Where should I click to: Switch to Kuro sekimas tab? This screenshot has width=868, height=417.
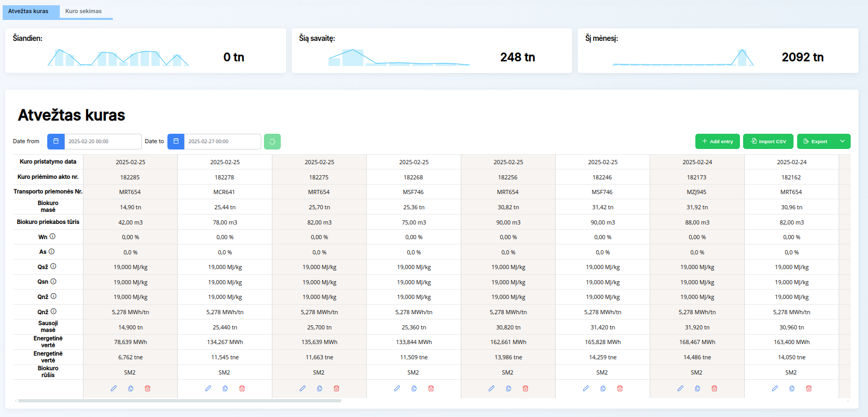tap(83, 11)
